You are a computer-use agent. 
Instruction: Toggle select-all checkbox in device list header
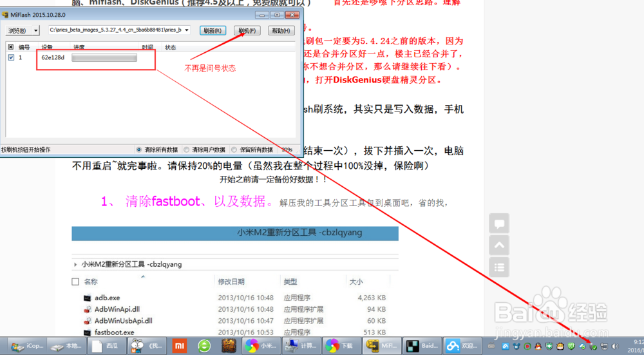11,47
